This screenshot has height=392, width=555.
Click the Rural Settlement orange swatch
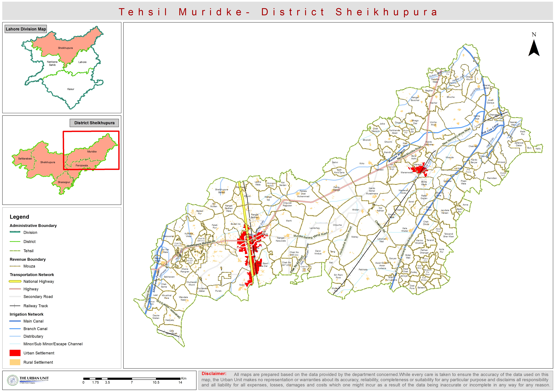point(15,362)
